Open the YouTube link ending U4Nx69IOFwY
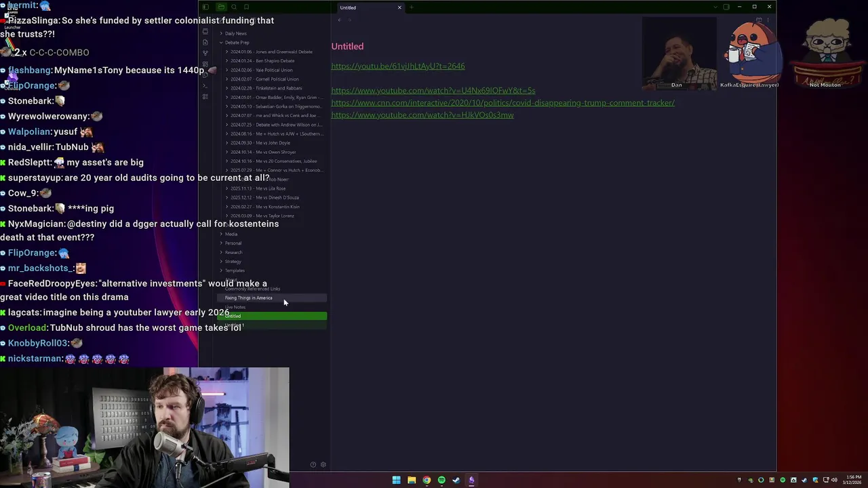 [433, 90]
